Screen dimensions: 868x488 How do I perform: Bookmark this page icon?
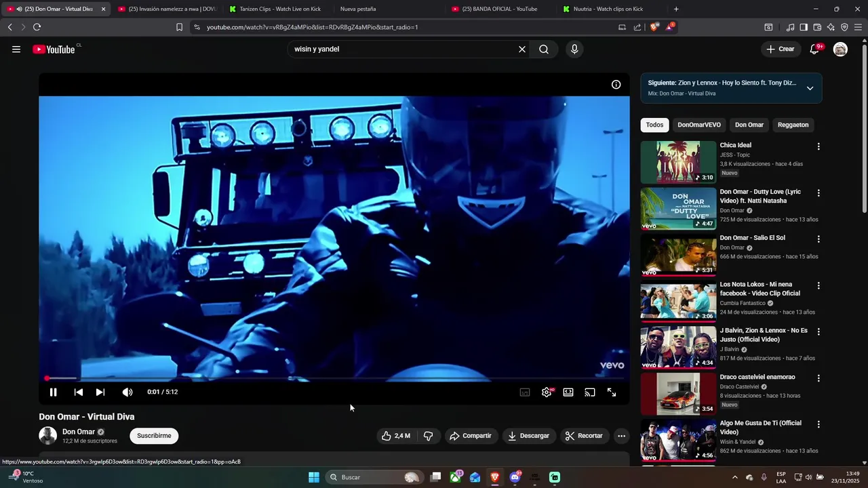coord(179,27)
